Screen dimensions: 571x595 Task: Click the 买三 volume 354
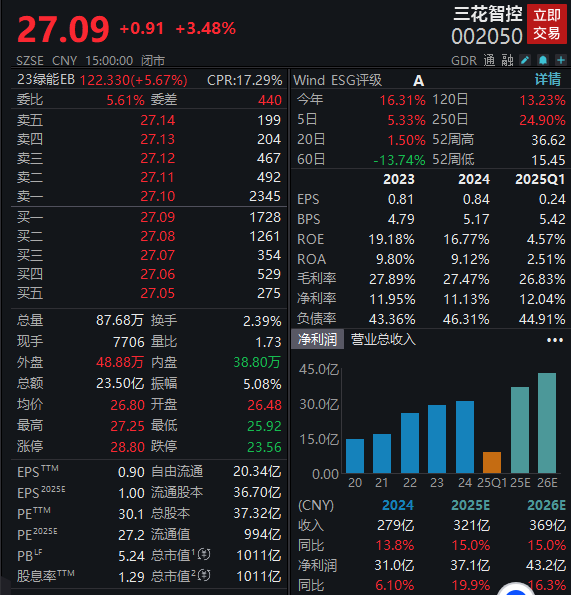pos(269,255)
